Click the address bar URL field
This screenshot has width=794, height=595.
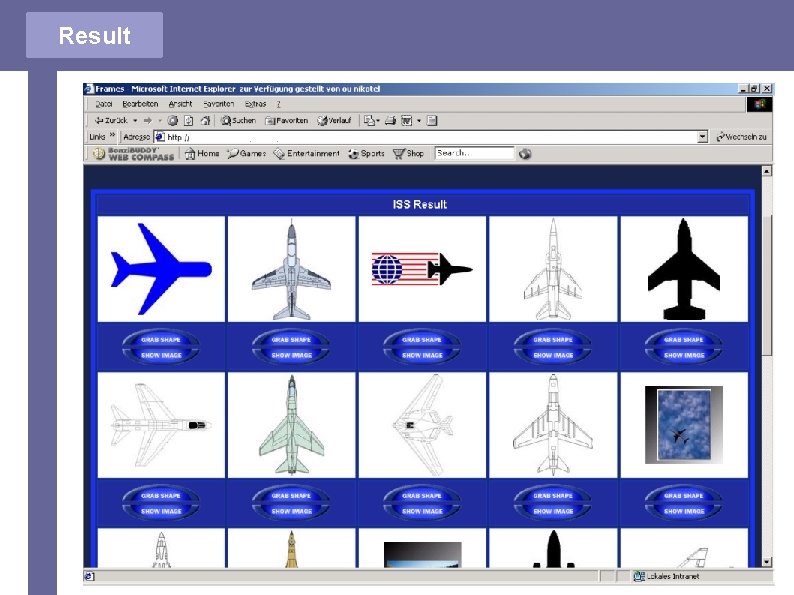(425, 137)
